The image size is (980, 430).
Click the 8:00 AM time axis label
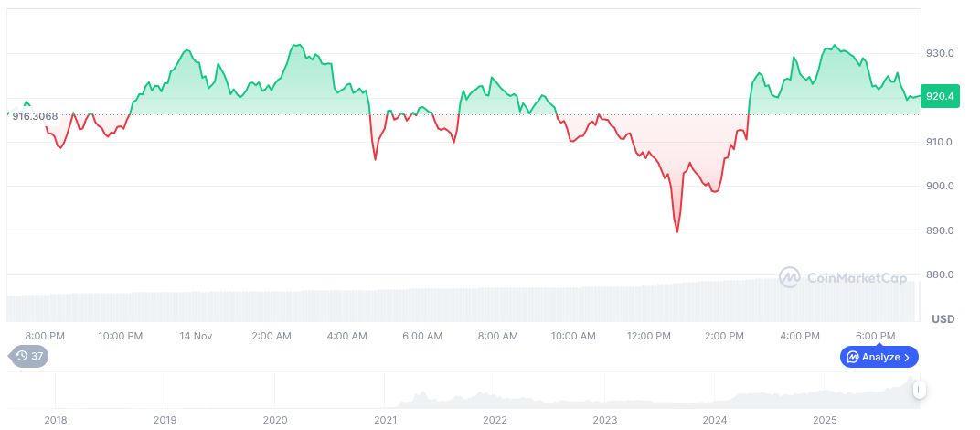[497, 336]
